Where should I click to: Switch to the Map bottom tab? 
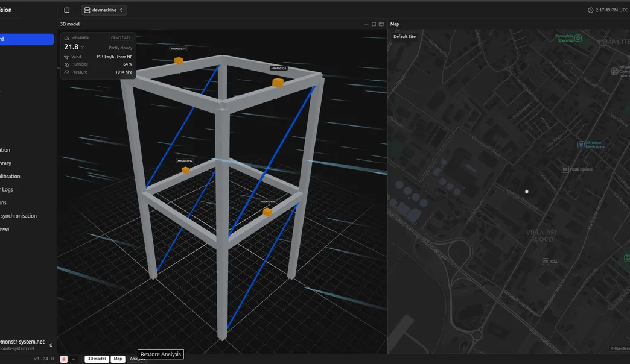(118, 359)
